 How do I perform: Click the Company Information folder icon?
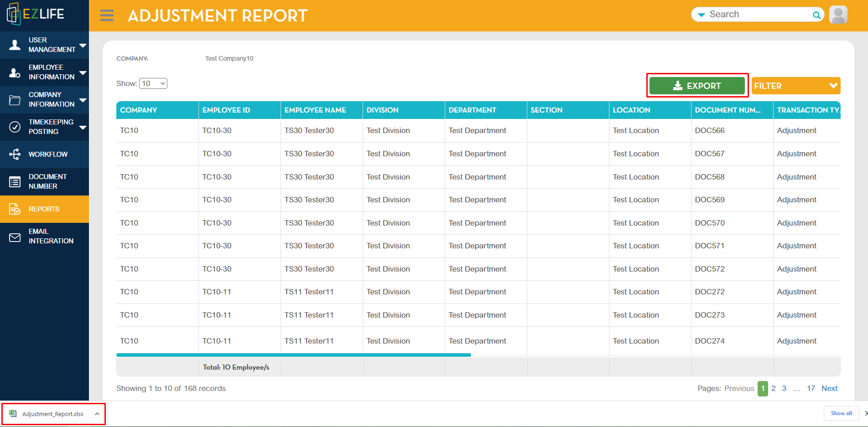(15, 100)
